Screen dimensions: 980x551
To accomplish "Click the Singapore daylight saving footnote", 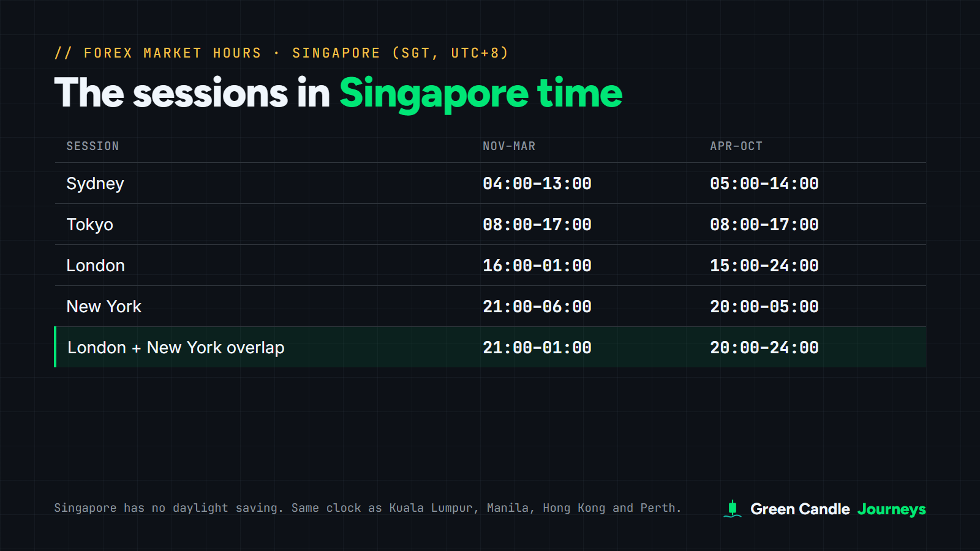I will 367,508.
